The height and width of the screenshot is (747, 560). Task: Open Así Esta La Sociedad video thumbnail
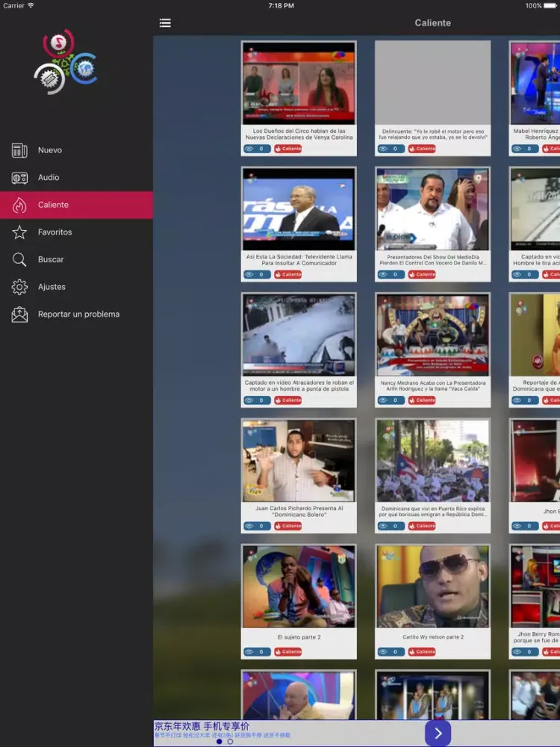pyautogui.click(x=299, y=209)
